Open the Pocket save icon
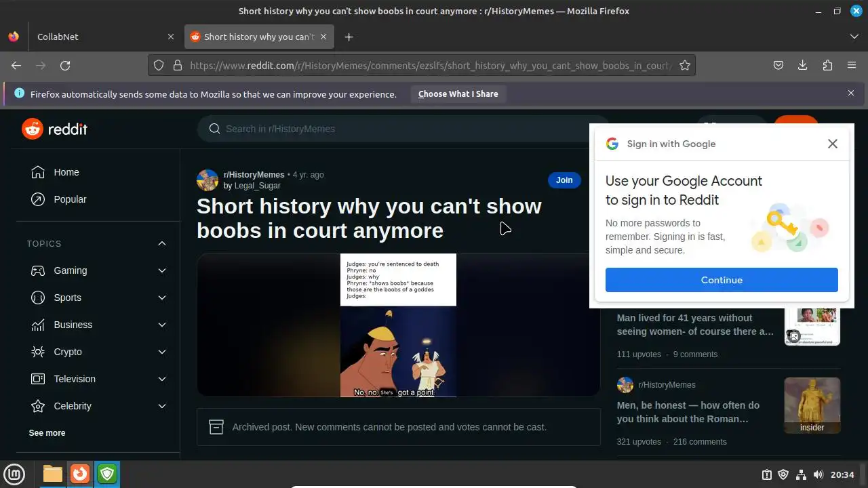 click(x=778, y=65)
